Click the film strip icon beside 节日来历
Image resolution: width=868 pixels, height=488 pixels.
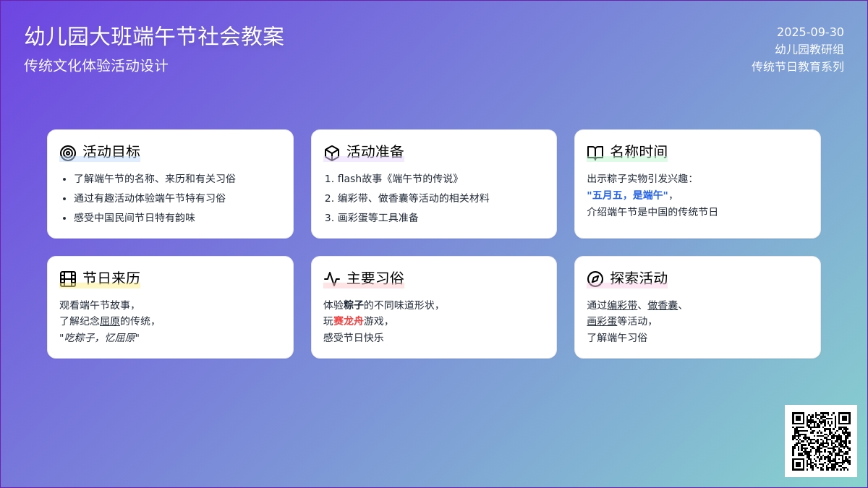pyautogui.click(x=68, y=279)
